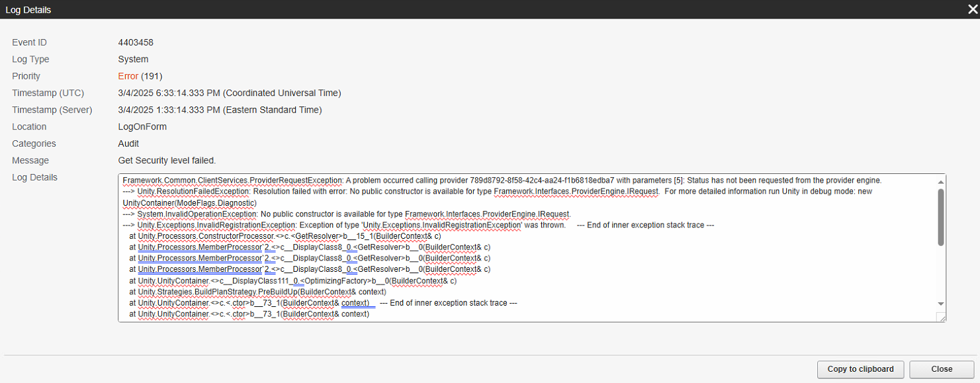The width and height of the screenshot is (980, 383).
Task: Click the 'Priority' field label
Action: point(26,76)
